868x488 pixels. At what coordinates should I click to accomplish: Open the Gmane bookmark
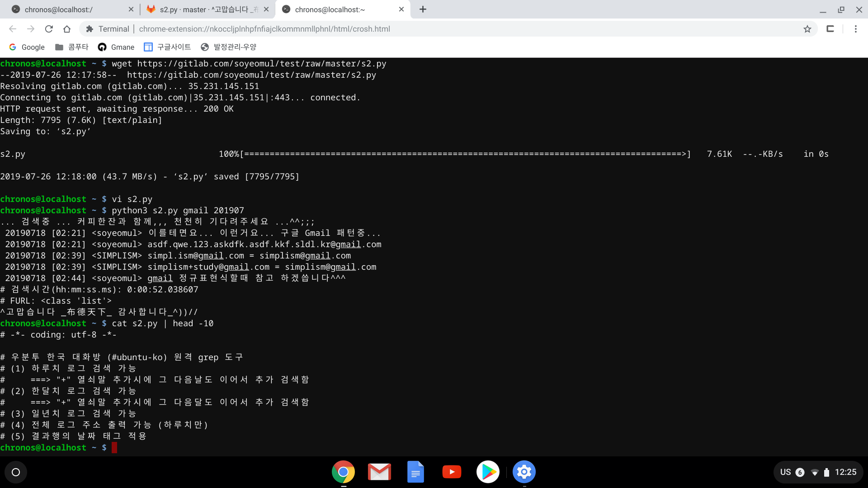tap(116, 47)
